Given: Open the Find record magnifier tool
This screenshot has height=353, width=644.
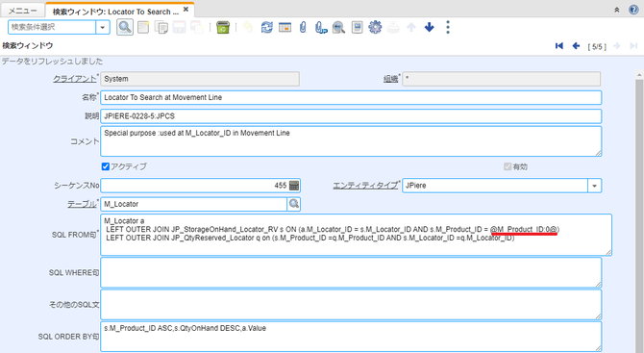Looking at the screenshot, I should 125,27.
